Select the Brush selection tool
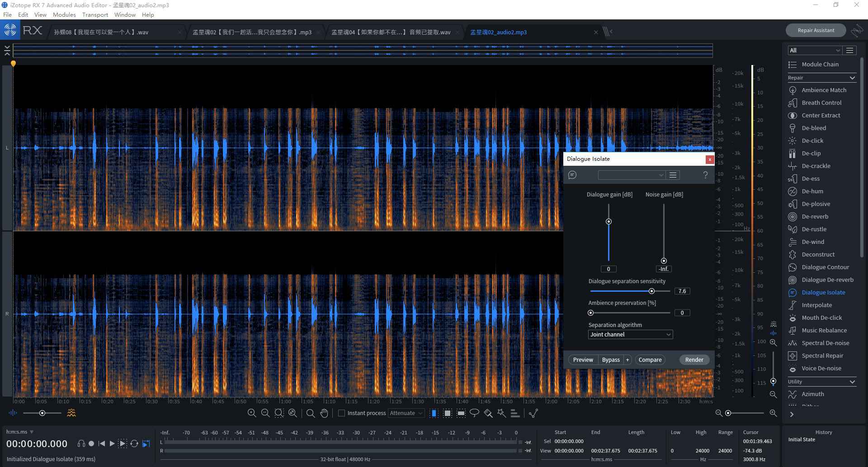Image resolution: width=868 pixels, height=467 pixels. pyautogui.click(x=488, y=413)
